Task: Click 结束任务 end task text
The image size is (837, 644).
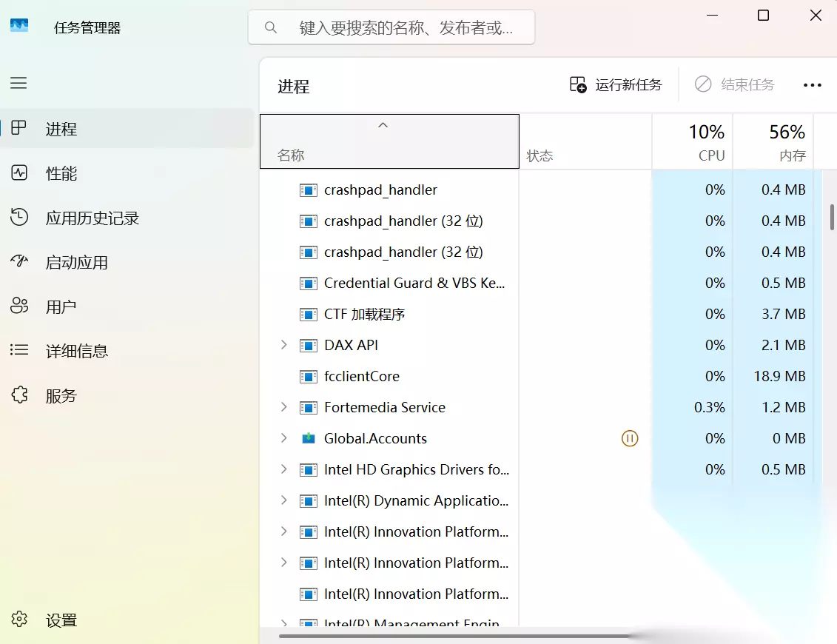Action: point(748,84)
